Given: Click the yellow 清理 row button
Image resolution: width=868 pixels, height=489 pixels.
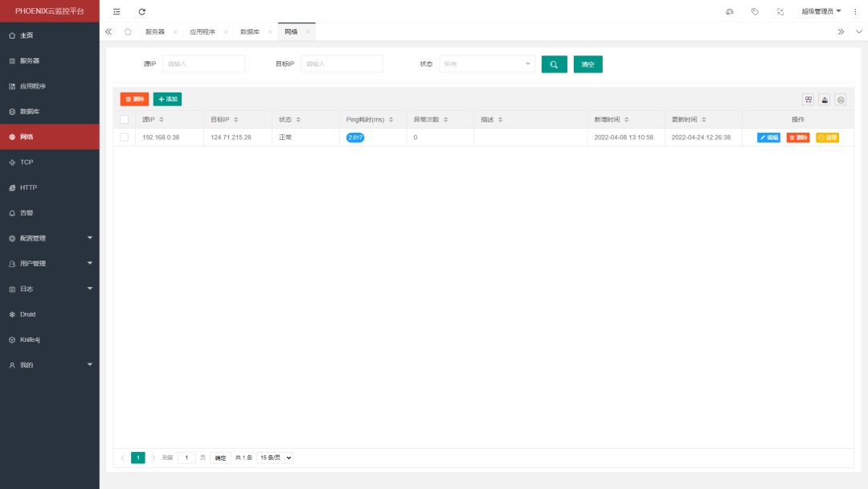Looking at the screenshot, I should click(828, 138).
